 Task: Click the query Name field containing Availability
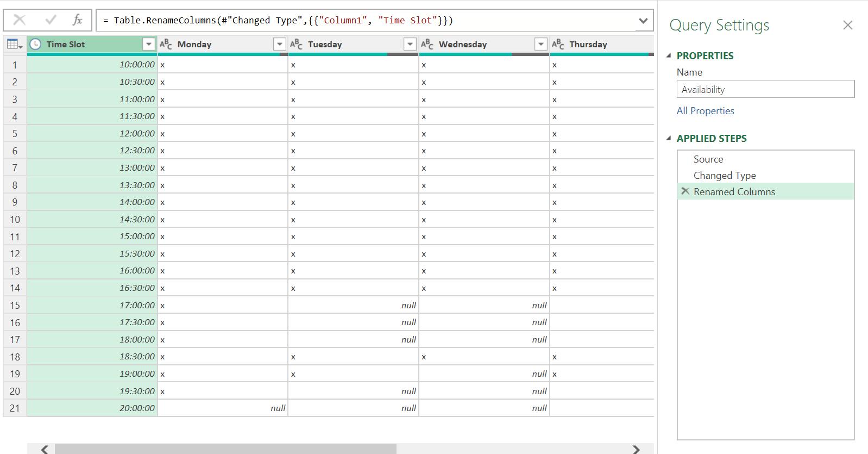[x=765, y=89]
